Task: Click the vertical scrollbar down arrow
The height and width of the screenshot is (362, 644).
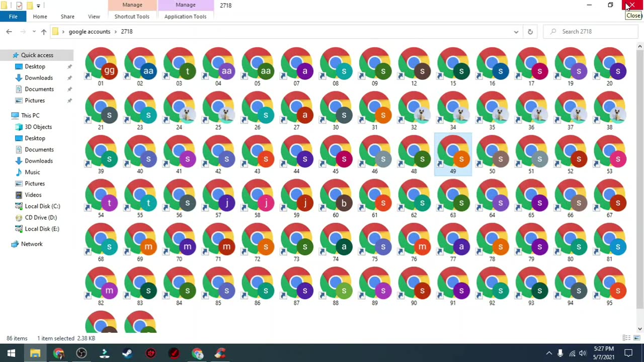Action: tap(639, 329)
